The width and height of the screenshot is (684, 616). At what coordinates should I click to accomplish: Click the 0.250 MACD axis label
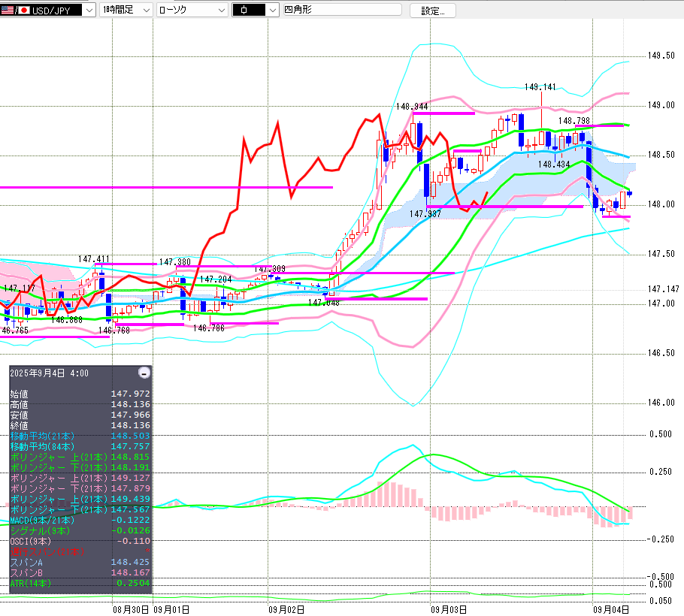[661, 472]
